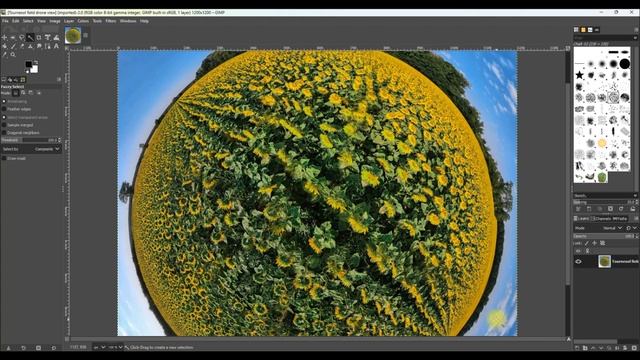Save tool preset in tool options

coord(9,348)
